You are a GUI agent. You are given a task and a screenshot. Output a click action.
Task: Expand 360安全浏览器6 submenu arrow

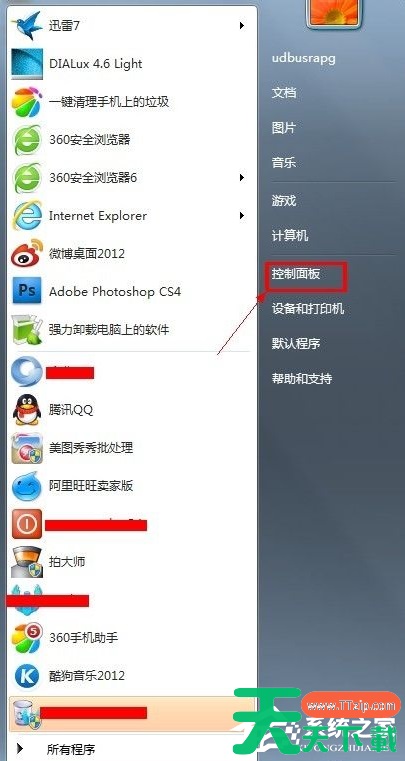[242, 178]
